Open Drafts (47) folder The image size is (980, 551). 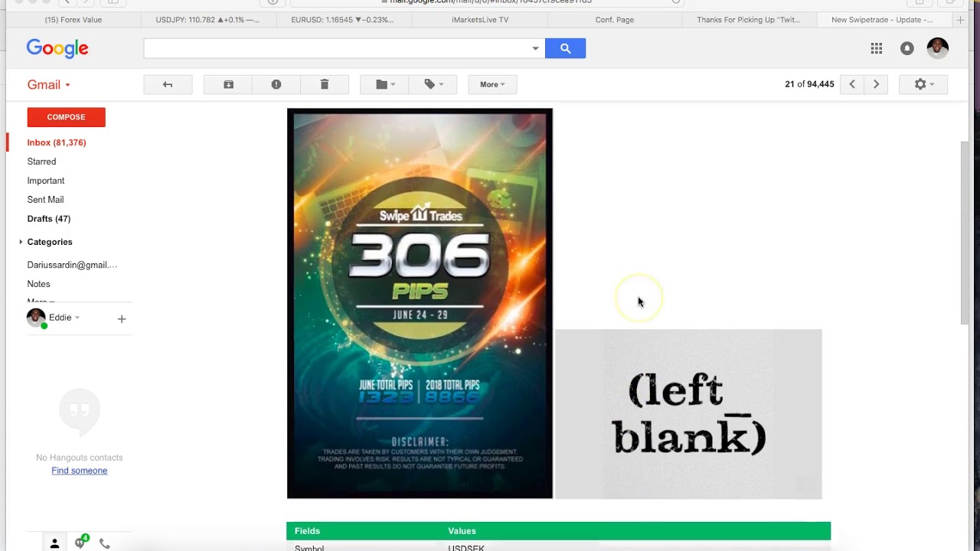(x=49, y=219)
